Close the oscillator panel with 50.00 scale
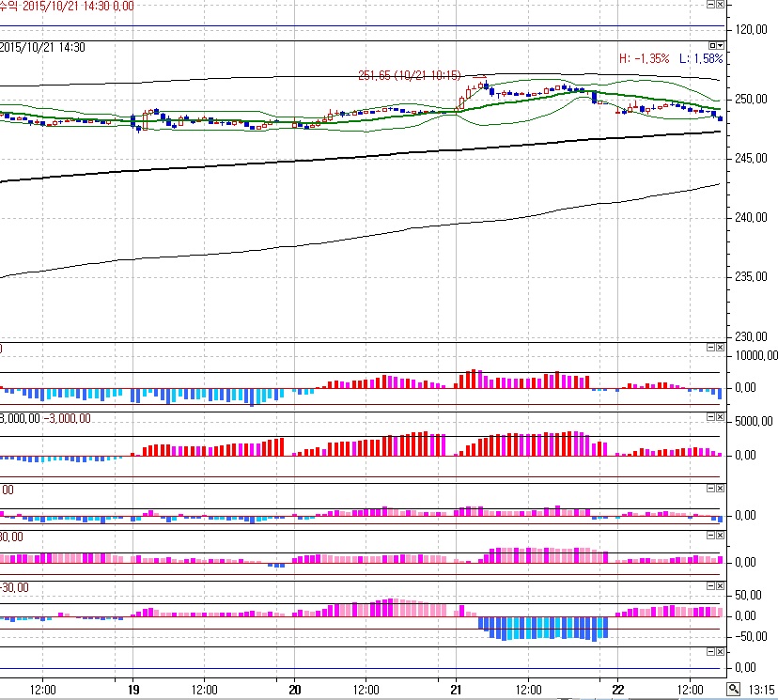 721,585
